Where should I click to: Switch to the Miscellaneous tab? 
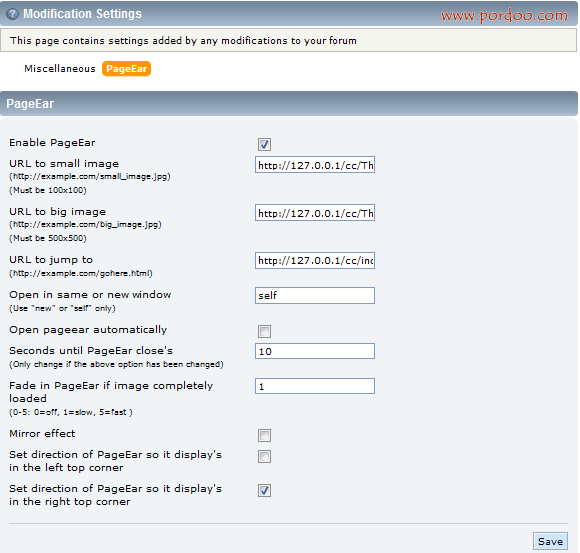pyautogui.click(x=60, y=69)
